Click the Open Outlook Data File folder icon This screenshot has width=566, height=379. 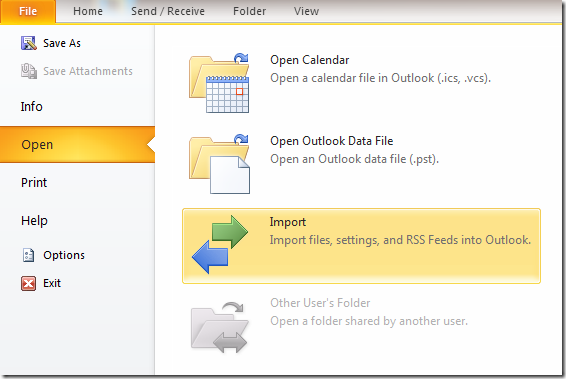[x=219, y=164]
